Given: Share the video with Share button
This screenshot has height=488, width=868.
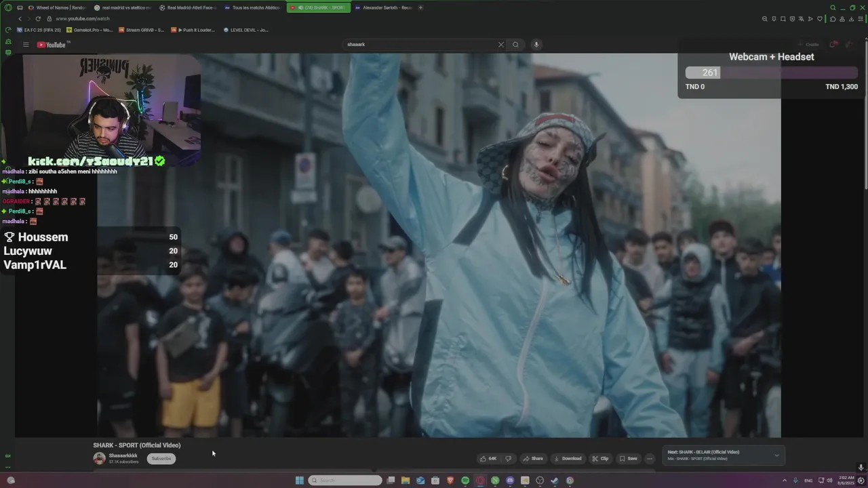Looking at the screenshot, I should click(532, 459).
